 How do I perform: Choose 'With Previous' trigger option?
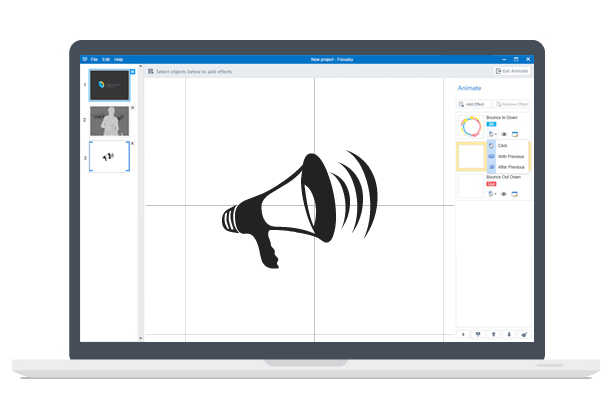pos(509,156)
